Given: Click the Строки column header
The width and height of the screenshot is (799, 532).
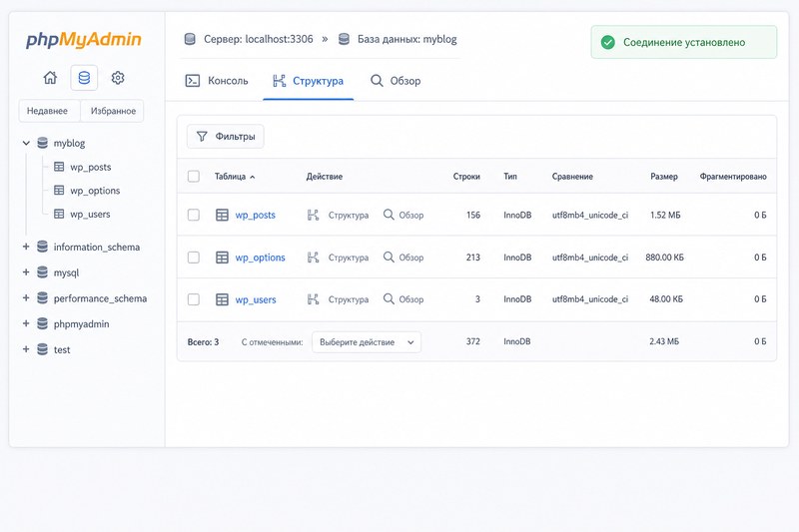Looking at the screenshot, I should pos(466,177).
